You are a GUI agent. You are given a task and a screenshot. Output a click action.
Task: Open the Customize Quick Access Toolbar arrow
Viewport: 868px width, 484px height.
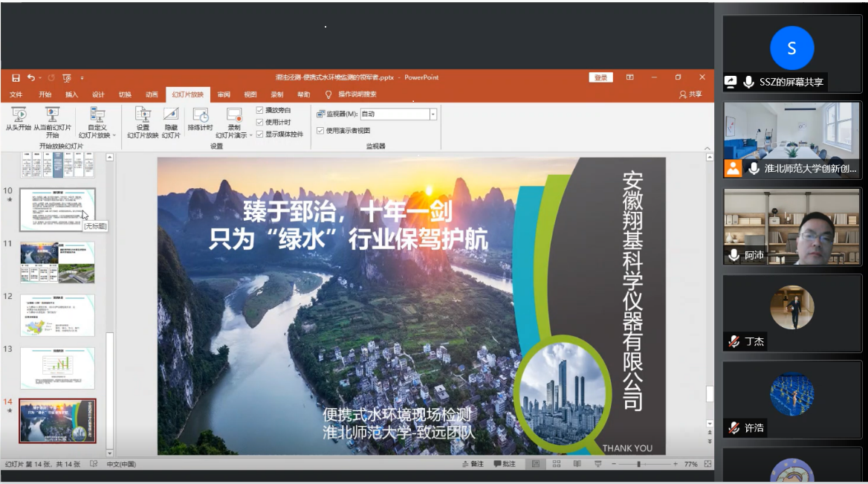[x=82, y=78]
